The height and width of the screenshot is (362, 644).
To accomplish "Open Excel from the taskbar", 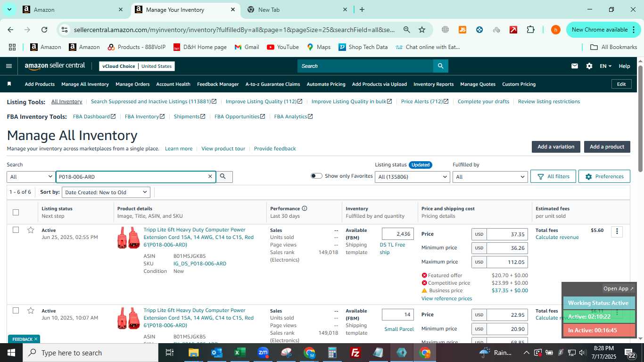I will [x=240, y=353].
